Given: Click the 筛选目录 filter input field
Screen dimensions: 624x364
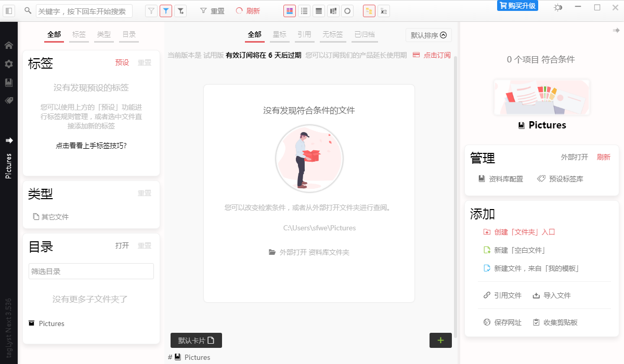Looking at the screenshot, I should [x=91, y=271].
